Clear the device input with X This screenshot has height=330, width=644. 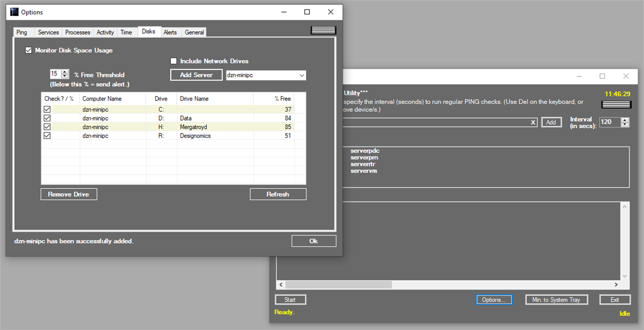tap(533, 122)
